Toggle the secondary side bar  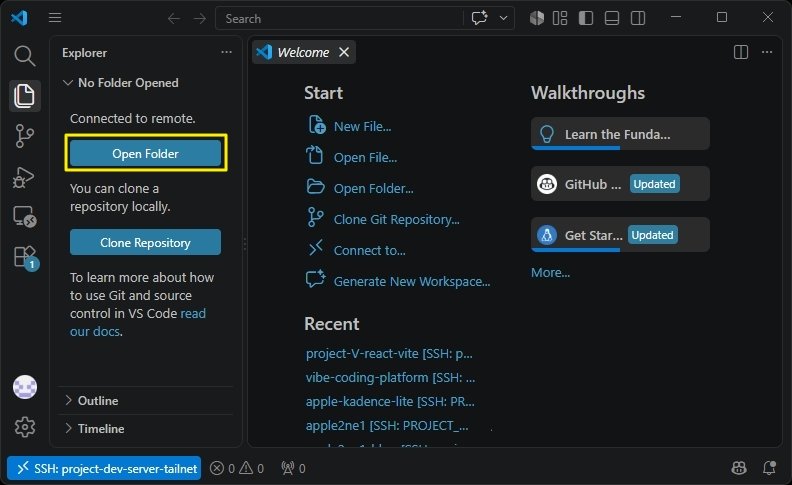click(638, 18)
